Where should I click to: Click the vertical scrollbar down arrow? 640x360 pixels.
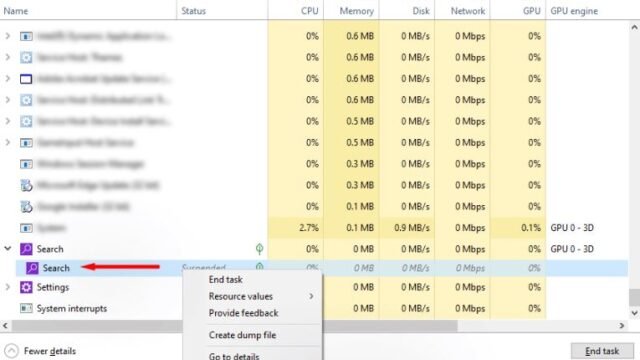click(x=634, y=313)
